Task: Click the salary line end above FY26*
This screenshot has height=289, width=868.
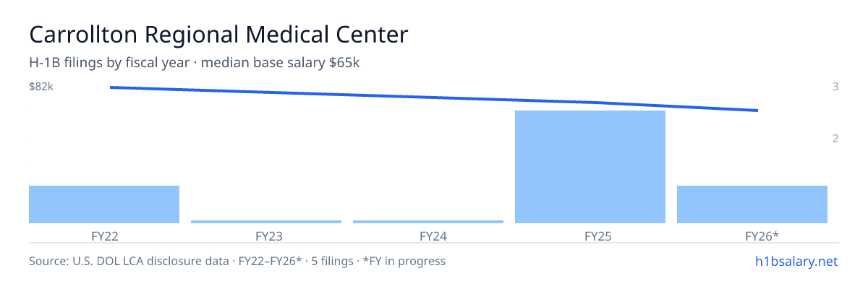Action: click(x=757, y=111)
